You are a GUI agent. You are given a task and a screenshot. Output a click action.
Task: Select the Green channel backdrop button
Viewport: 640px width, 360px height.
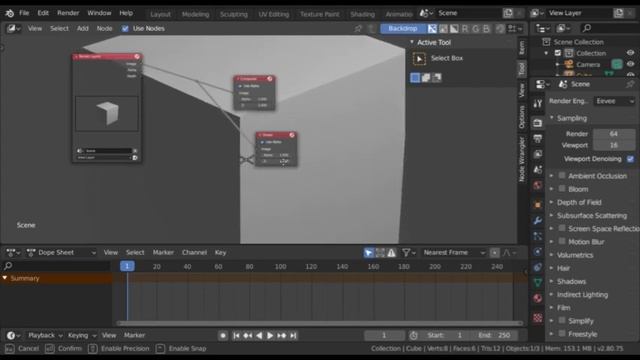point(476,29)
